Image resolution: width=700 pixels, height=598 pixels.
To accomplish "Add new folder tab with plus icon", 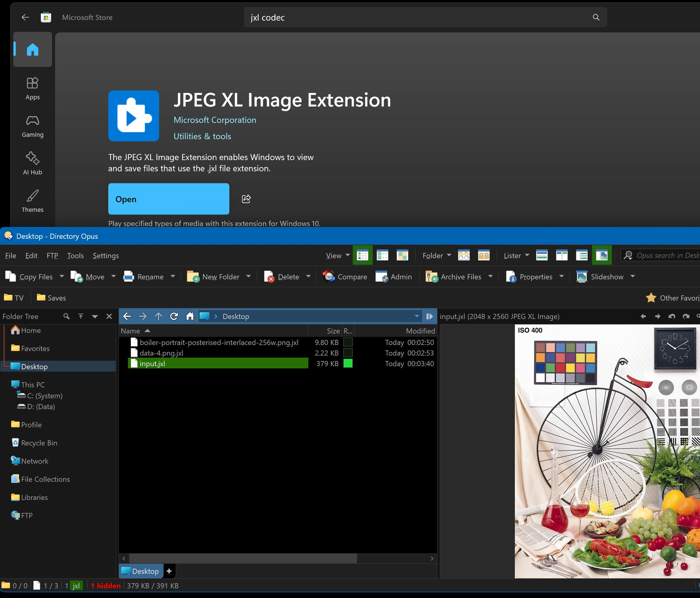I will click(x=169, y=571).
